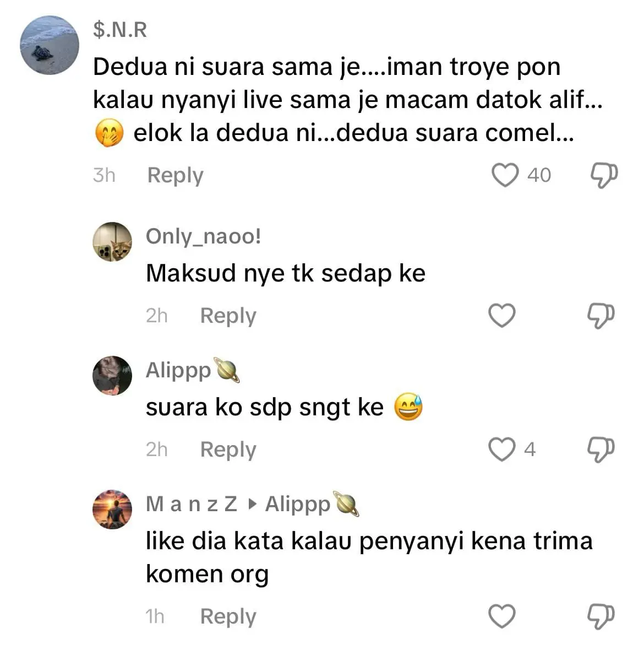
Task: Like the $.N.R comment with heart icon
Action: [x=504, y=175]
